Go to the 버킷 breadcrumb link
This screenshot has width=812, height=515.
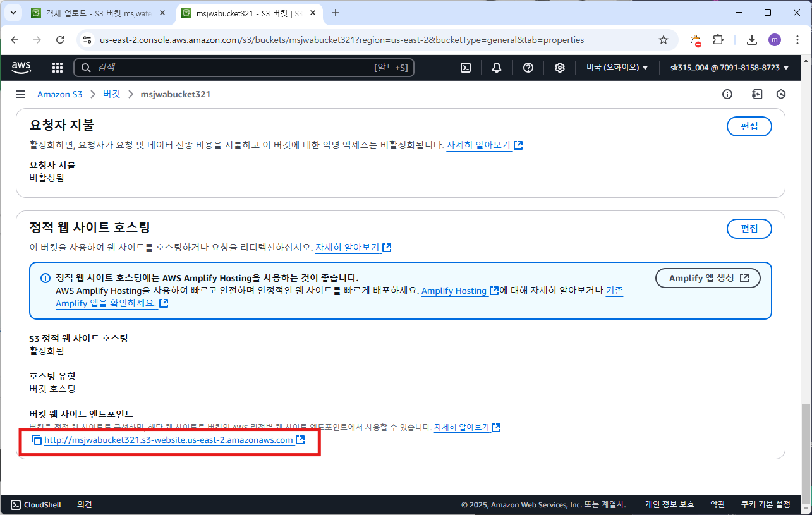[112, 94]
